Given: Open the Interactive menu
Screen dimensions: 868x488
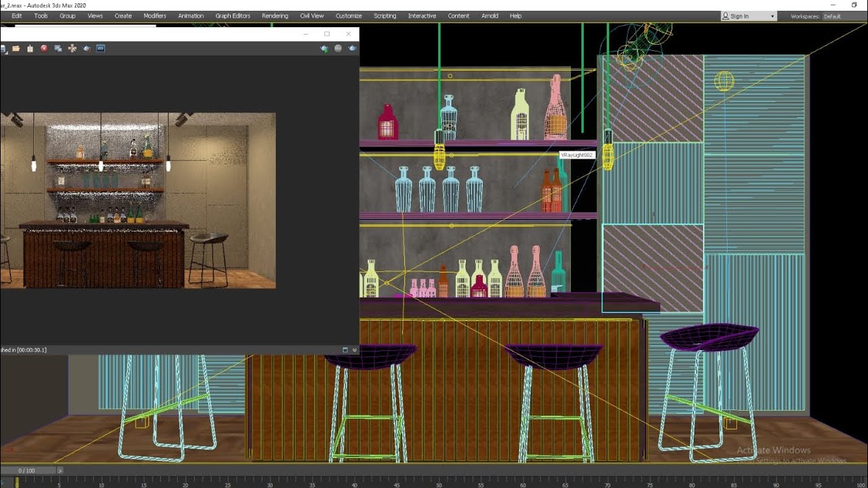Looking at the screenshot, I should click(x=422, y=16).
